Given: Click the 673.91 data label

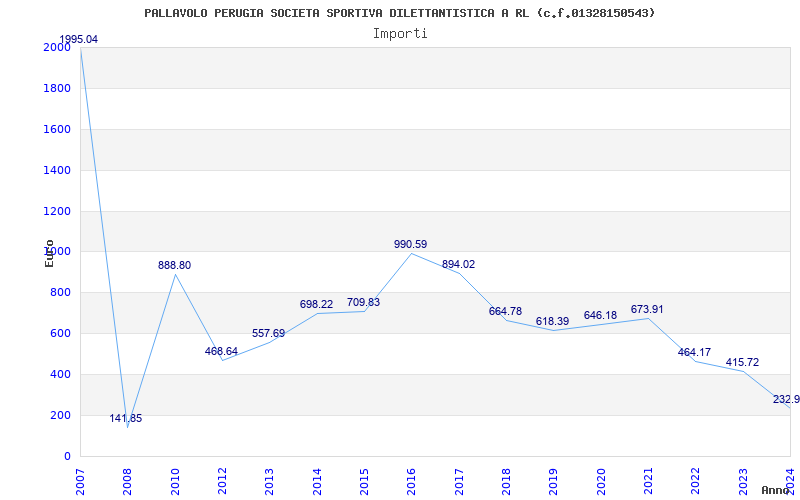Looking at the screenshot, I should pyautogui.click(x=647, y=309).
